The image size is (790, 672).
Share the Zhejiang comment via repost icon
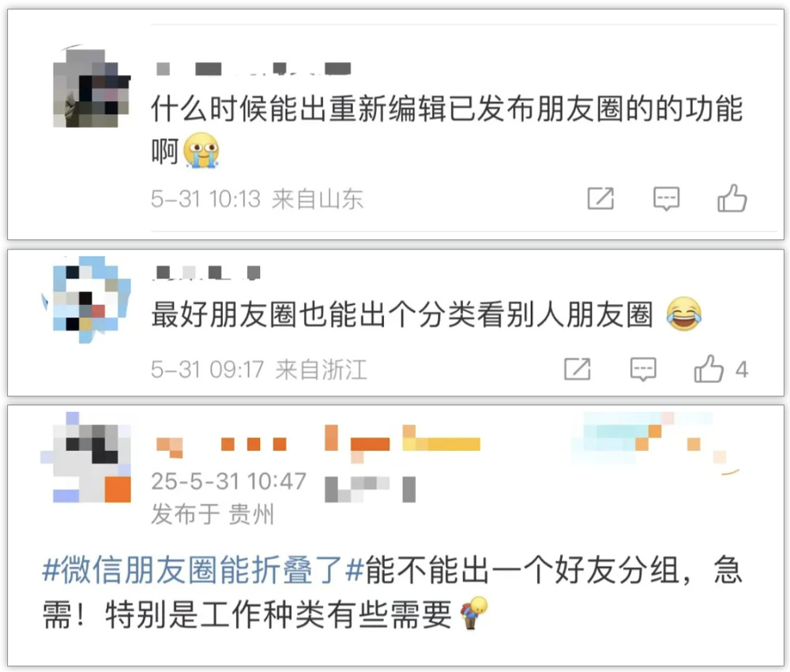coord(577,370)
